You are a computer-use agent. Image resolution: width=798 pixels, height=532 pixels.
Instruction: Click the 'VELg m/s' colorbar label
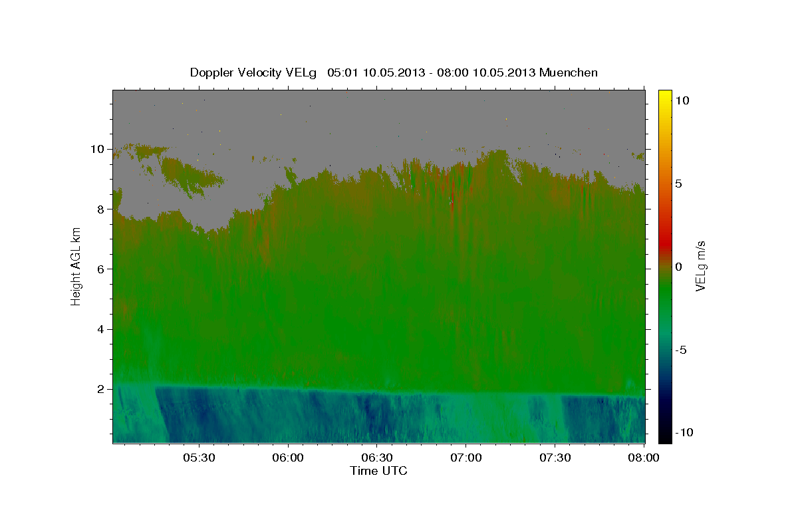[x=701, y=266]
